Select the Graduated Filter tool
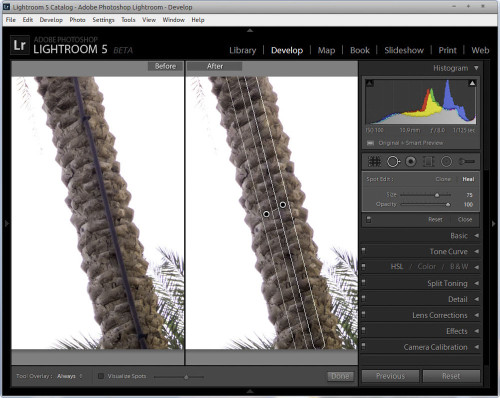The width and height of the screenshot is (500, 398). coord(428,162)
